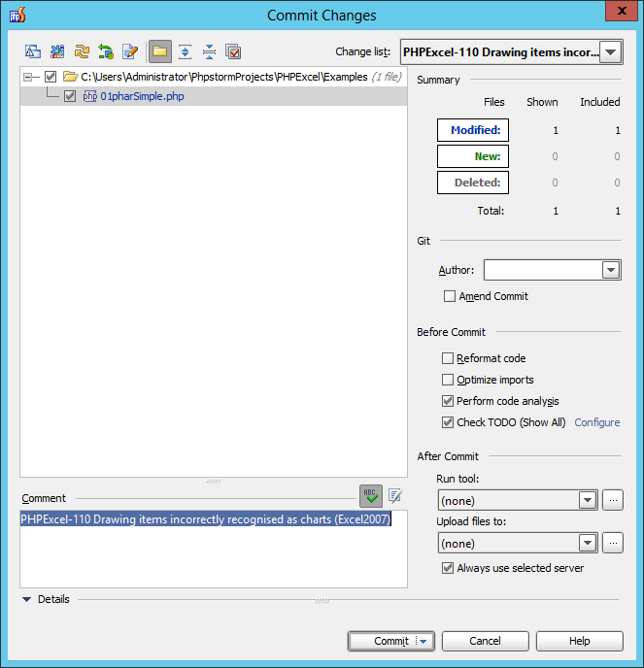Open commit message history icon

pyautogui.click(x=395, y=496)
